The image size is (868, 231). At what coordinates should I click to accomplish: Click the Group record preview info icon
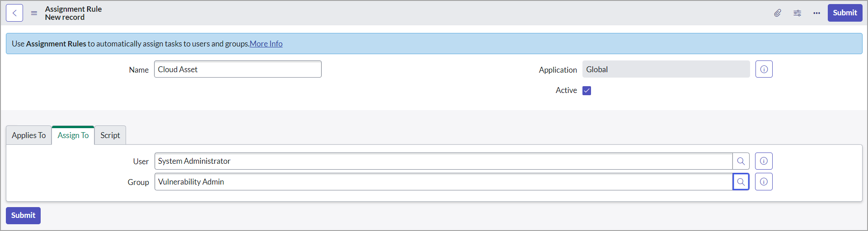coord(764,182)
